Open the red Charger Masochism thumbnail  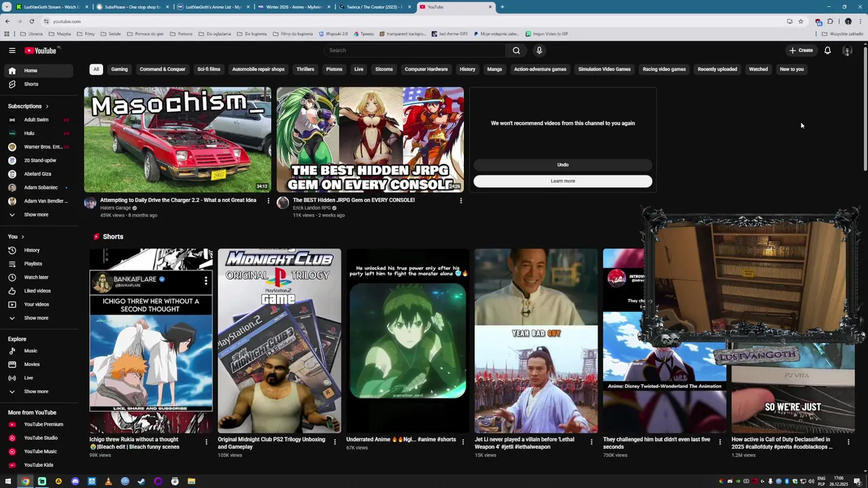178,140
